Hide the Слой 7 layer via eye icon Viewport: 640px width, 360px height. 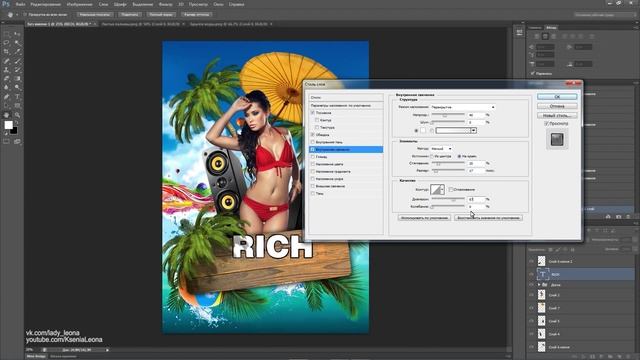click(531, 308)
